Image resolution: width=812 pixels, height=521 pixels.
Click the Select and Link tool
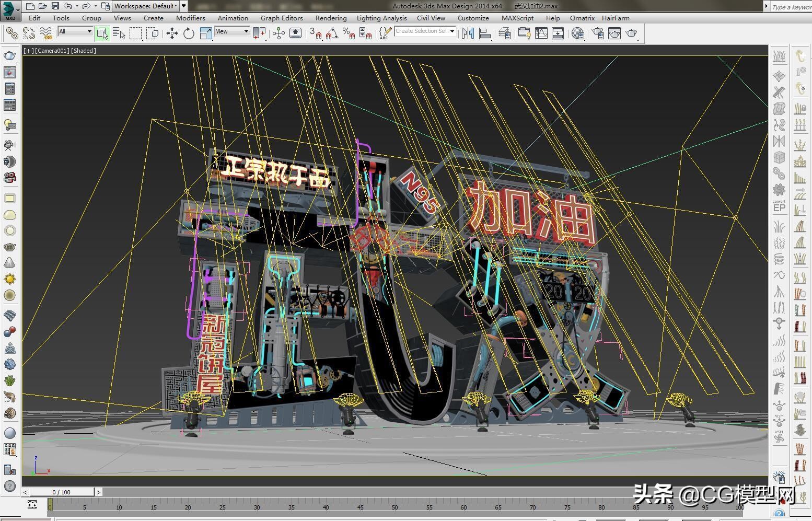11,33
